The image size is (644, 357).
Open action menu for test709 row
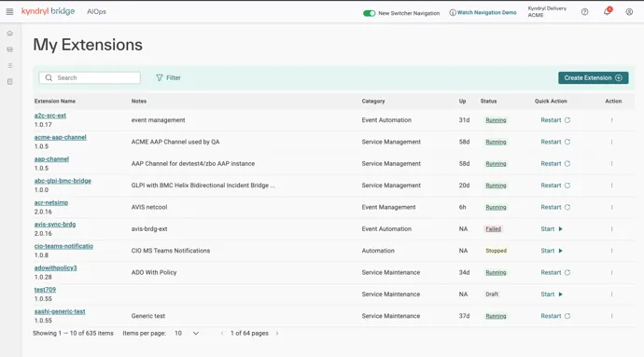[611, 295]
